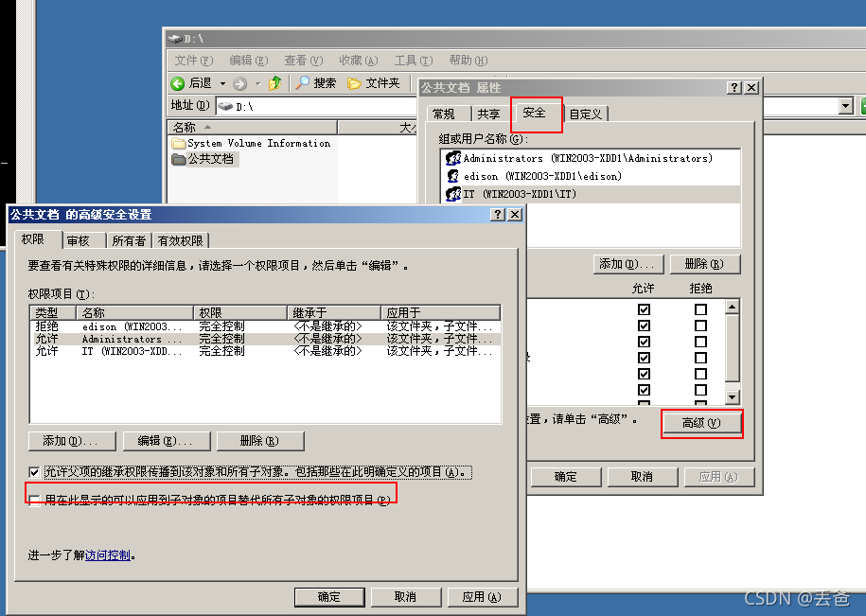
Task: Click 确定 in 公共文档 属性 dialog
Action: tap(566, 476)
